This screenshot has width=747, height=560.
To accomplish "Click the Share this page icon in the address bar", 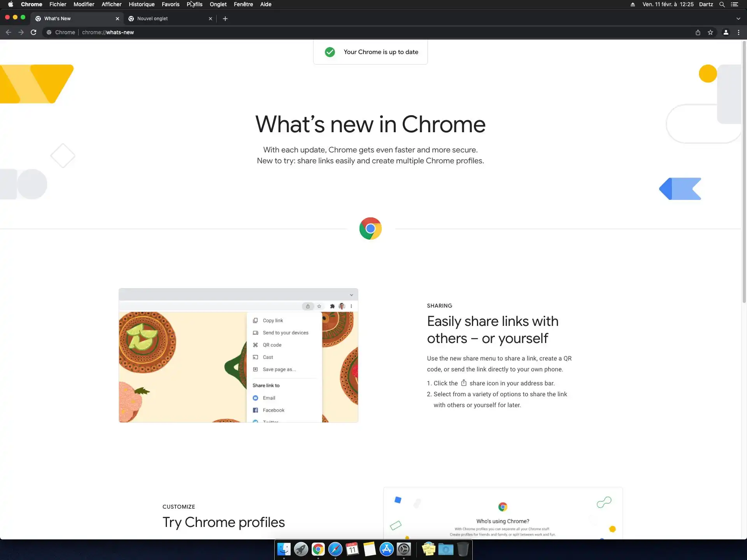I will 698,32.
